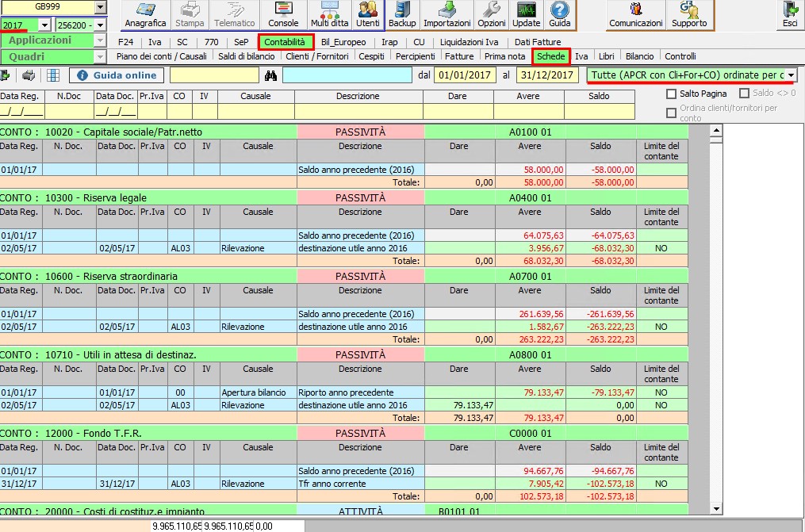Click the Esci exit button
The image size is (805, 532).
pyautogui.click(x=790, y=15)
